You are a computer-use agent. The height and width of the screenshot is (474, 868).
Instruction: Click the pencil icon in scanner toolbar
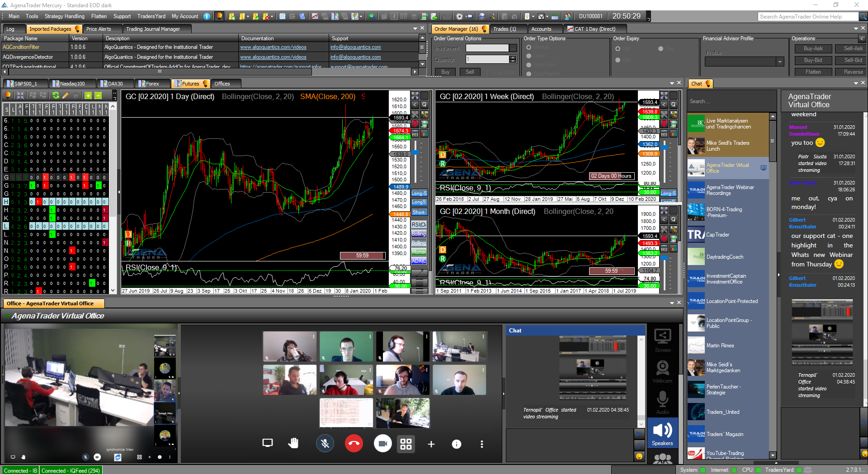coord(66,95)
